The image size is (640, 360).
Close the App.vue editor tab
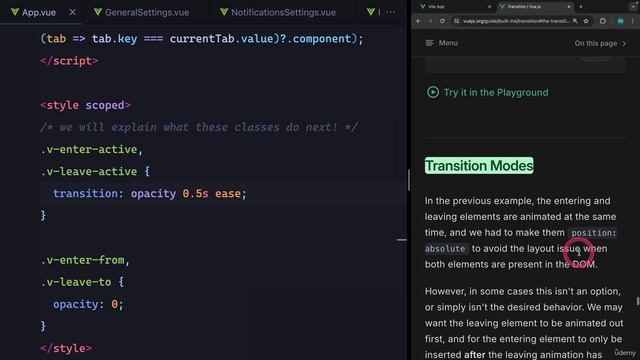[x=72, y=12]
